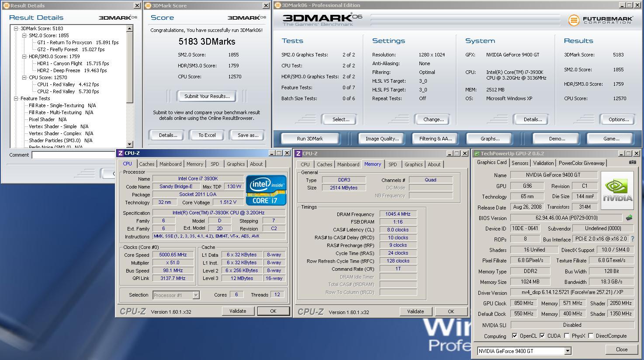Click Details button in 3DMark Score window

click(168, 135)
